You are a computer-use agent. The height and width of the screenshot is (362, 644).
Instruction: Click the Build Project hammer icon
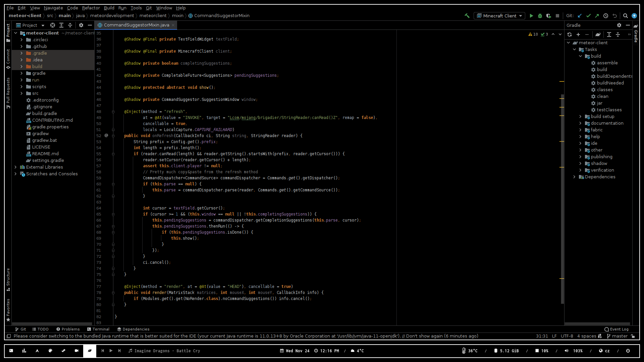[x=467, y=16]
